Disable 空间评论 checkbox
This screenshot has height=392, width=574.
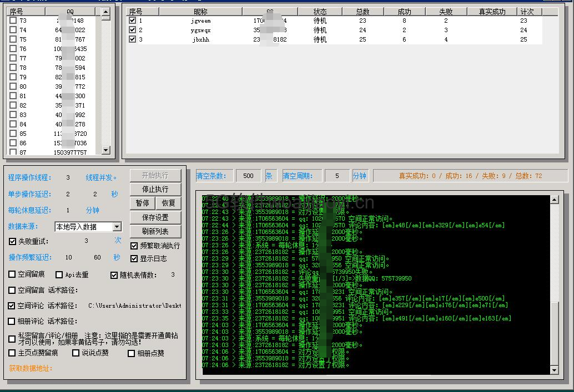click(12, 306)
